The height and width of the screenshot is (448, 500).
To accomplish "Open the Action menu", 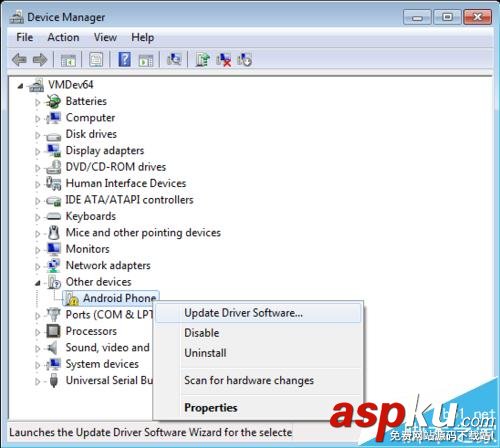I will [x=63, y=37].
